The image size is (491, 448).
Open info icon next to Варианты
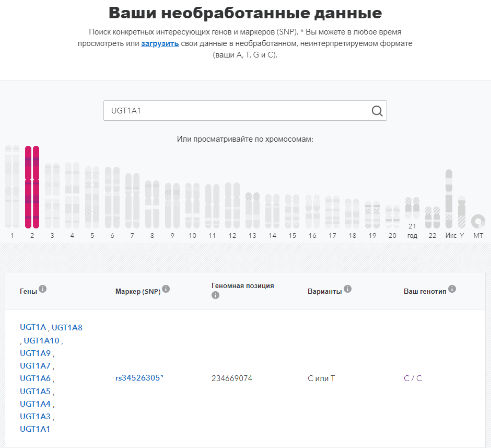coord(347,289)
